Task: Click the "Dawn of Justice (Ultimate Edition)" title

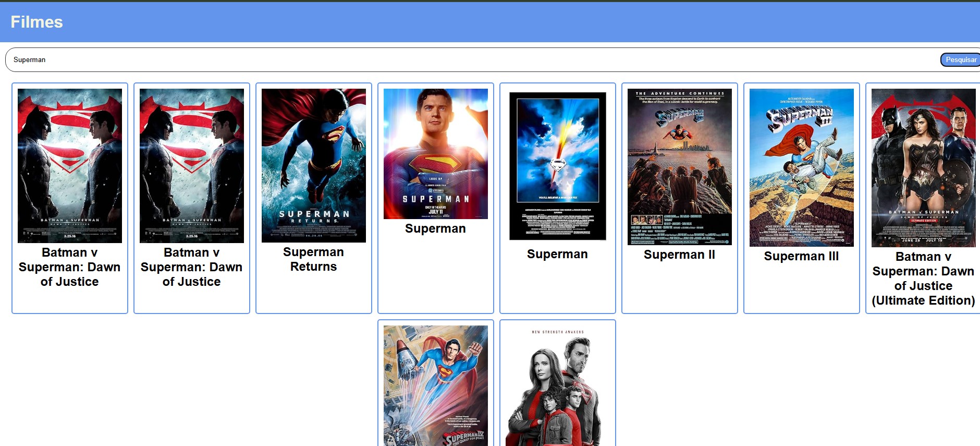Action: [x=923, y=279]
